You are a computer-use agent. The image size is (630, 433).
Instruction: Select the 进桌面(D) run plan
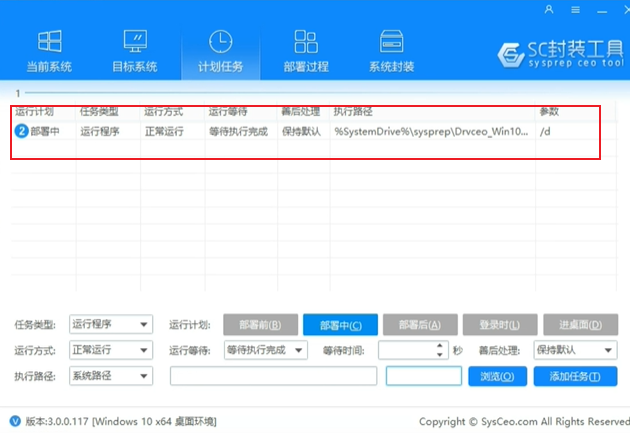pyautogui.click(x=580, y=325)
